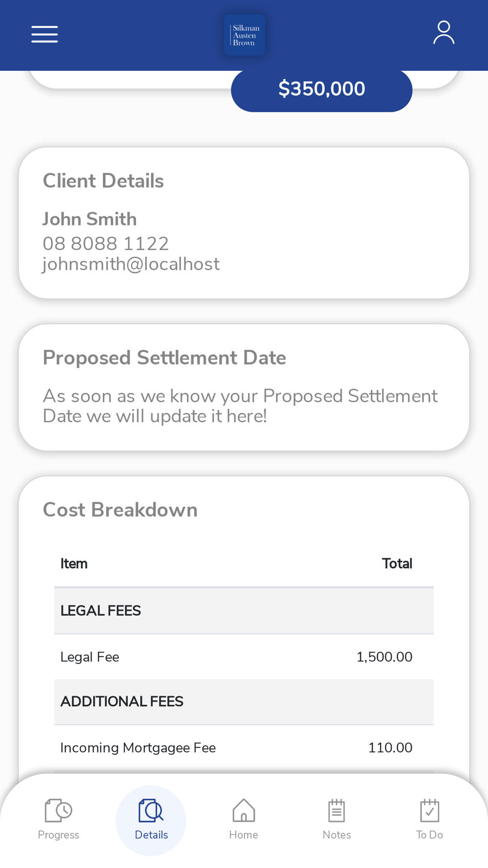Tap the johnsmith@localhost email

[131, 264]
